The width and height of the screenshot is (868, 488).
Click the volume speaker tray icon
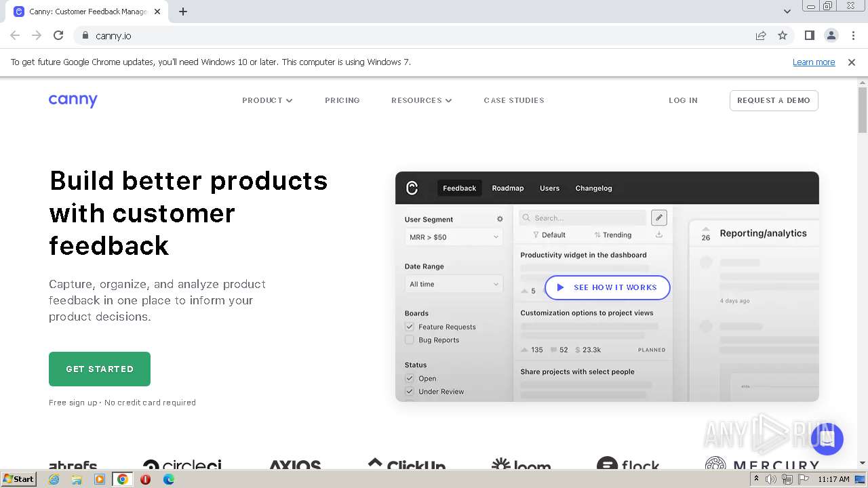(771, 479)
